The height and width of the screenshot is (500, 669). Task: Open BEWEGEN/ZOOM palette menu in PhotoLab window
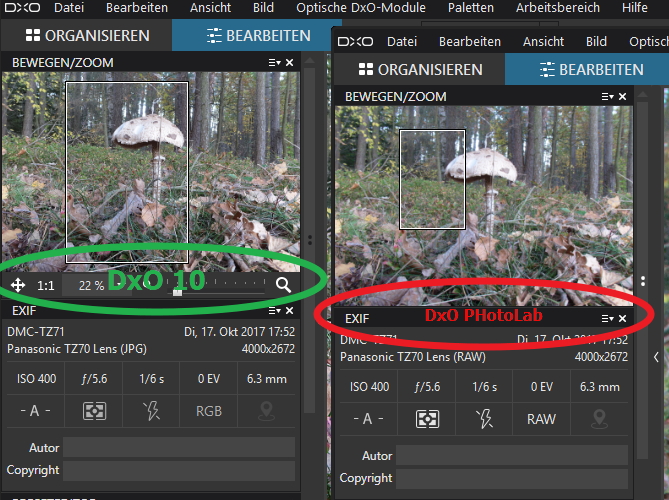click(608, 97)
